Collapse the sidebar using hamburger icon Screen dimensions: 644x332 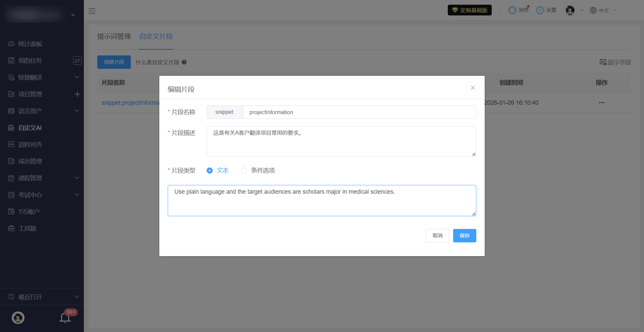pyautogui.click(x=92, y=11)
